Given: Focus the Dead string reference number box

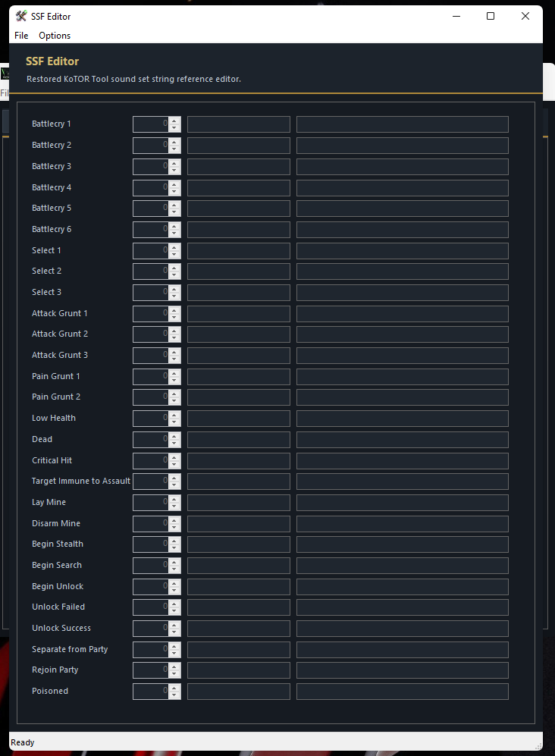Looking at the screenshot, I should tap(151, 440).
